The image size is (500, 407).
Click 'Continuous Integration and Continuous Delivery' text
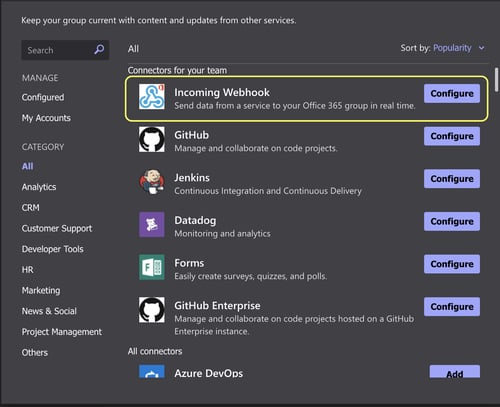tap(268, 191)
